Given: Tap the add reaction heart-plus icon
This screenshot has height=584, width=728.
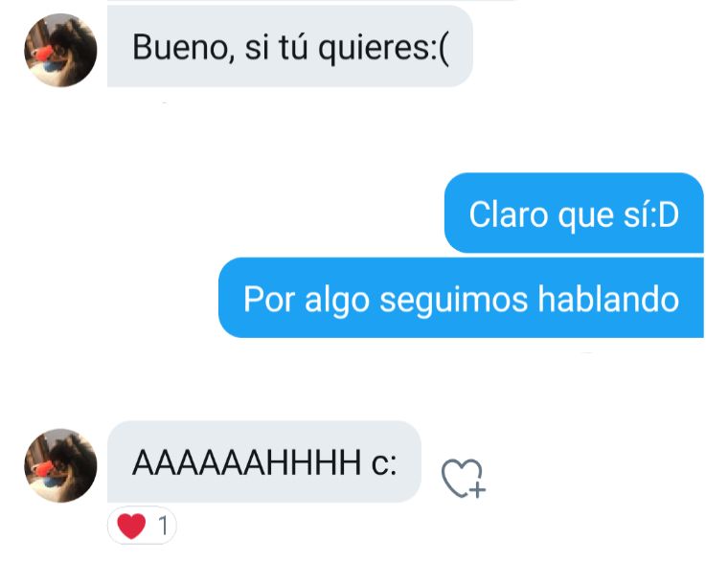Looking at the screenshot, I should pyautogui.click(x=464, y=479).
